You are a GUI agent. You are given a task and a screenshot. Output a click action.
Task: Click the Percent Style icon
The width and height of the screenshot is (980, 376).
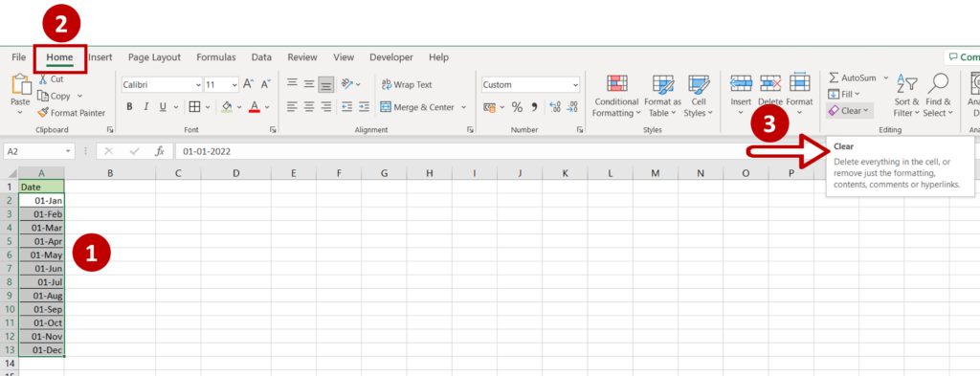(x=517, y=107)
